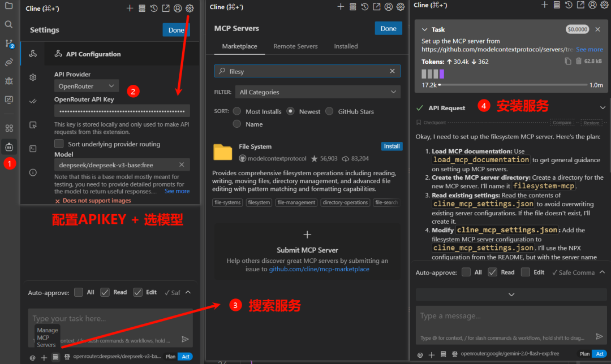Click the gear icon in middle Cline header
Image resolution: width=611 pixels, height=364 pixels.
pyautogui.click(x=401, y=7)
